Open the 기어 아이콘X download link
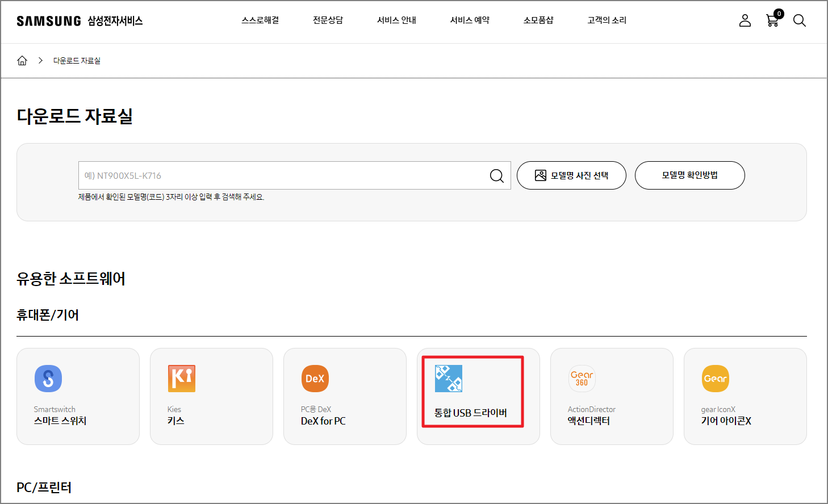828x504 pixels. point(726,421)
